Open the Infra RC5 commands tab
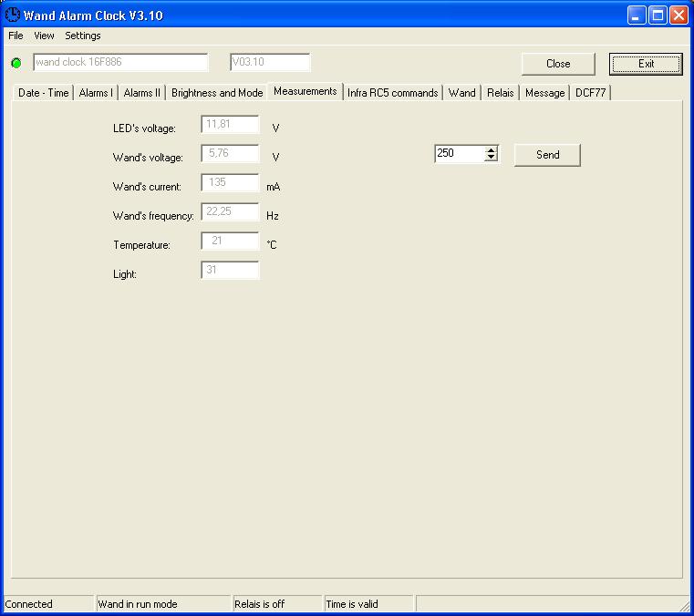Screen dimensions: 694x616 [x=392, y=93]
